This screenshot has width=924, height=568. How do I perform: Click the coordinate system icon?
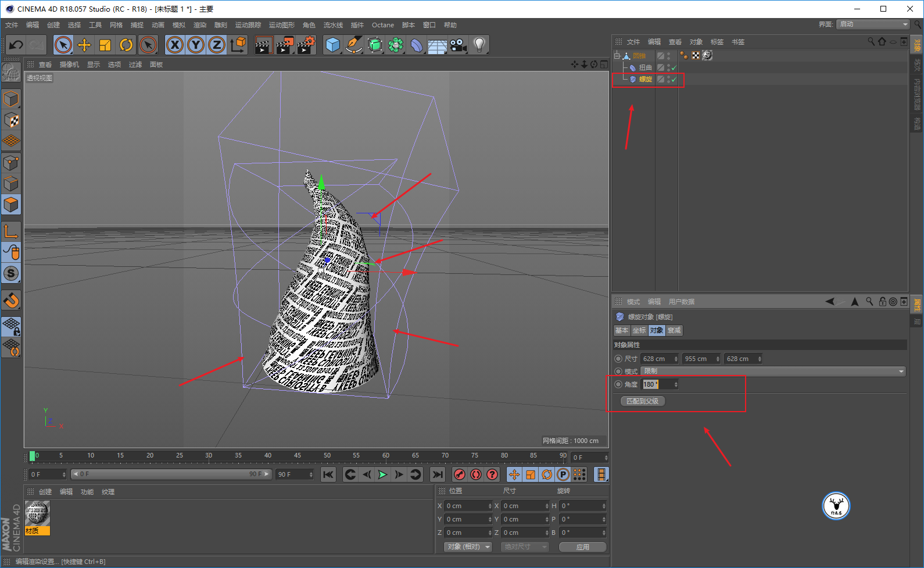[238, 45]
